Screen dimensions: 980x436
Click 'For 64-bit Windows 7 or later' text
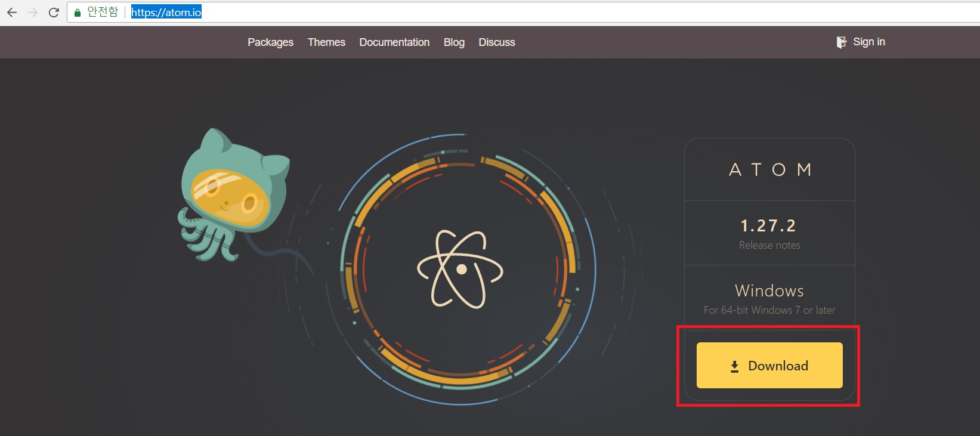point(769,310)
